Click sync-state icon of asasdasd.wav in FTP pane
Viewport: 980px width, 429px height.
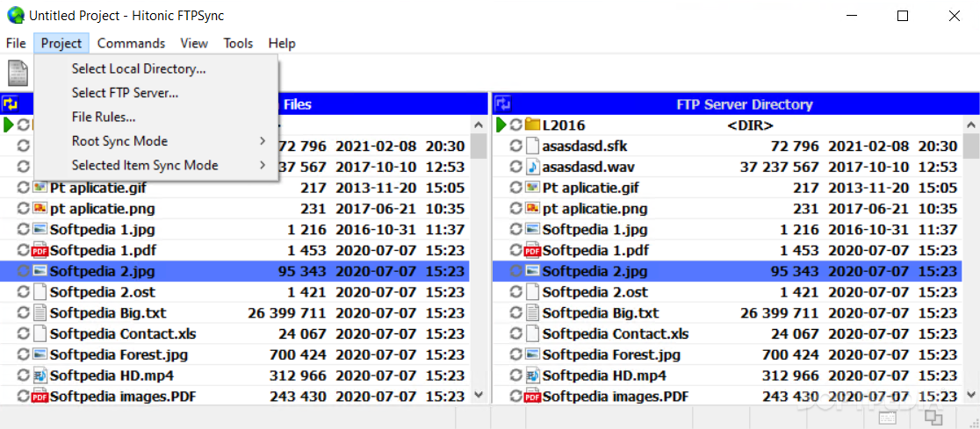coord(516,167)
